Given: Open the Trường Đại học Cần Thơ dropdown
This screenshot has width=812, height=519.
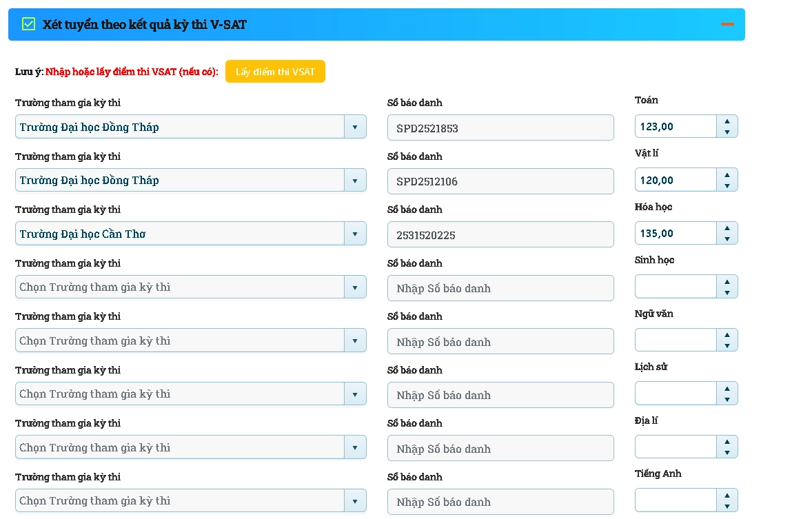Looking at the screenshot, I should [x=190, y=234].
